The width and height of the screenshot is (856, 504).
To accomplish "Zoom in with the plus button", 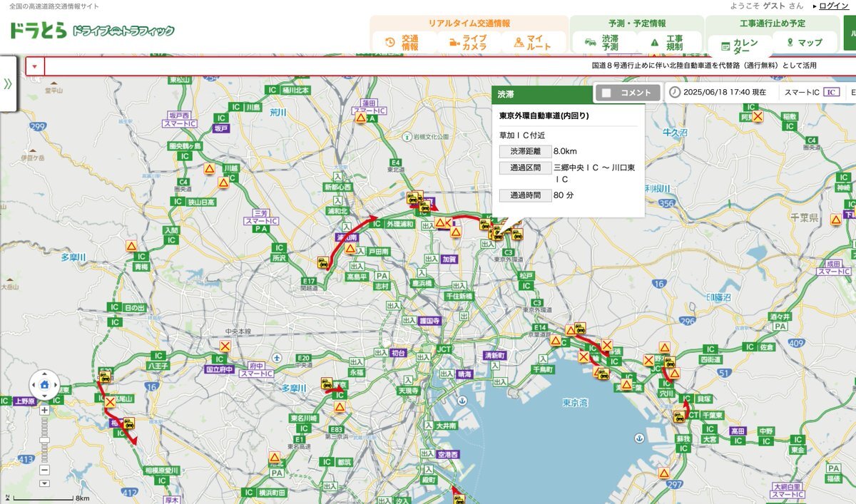I will pyautogui.click(x=44, y=410).
